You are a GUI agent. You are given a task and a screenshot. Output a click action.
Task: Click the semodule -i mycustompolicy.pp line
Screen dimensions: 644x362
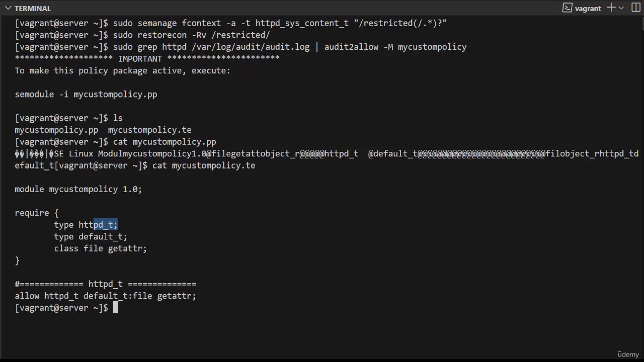tap(86, 95)
